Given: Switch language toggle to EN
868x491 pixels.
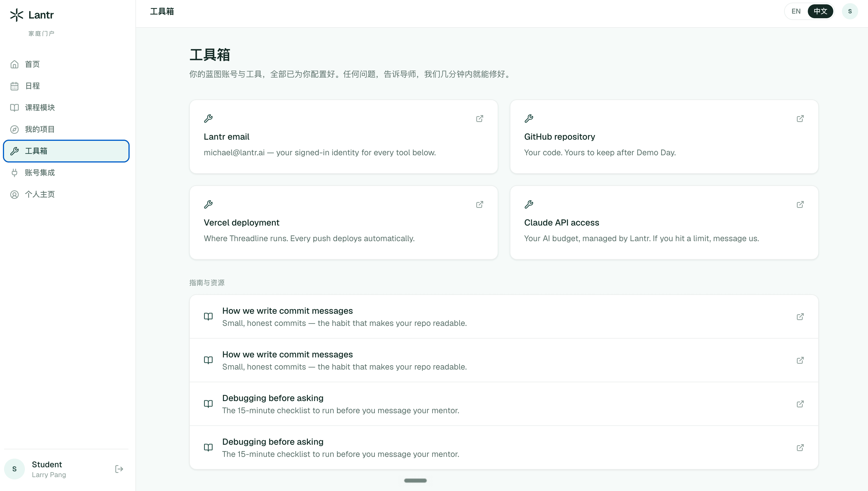Looking at the screenshot, I should point(796,11).
